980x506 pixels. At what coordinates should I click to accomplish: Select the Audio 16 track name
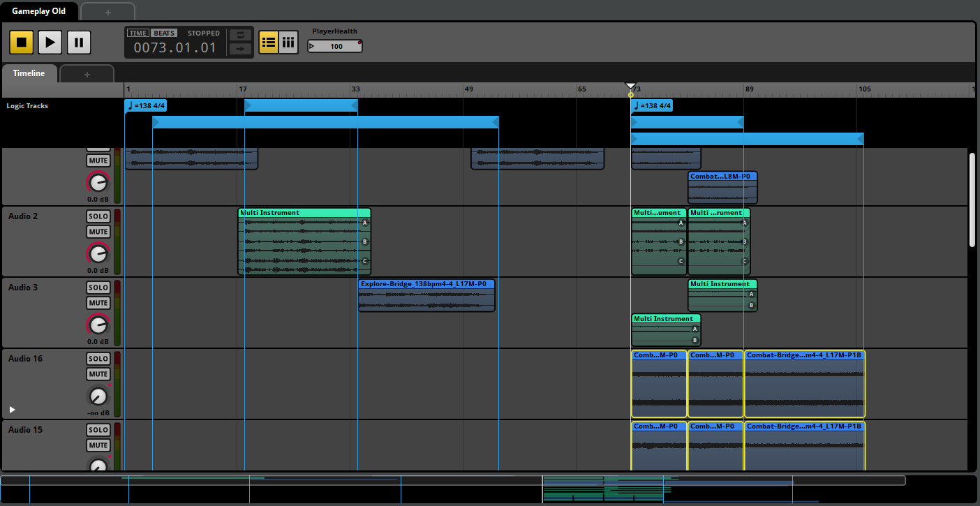click(x=25, y=359)
